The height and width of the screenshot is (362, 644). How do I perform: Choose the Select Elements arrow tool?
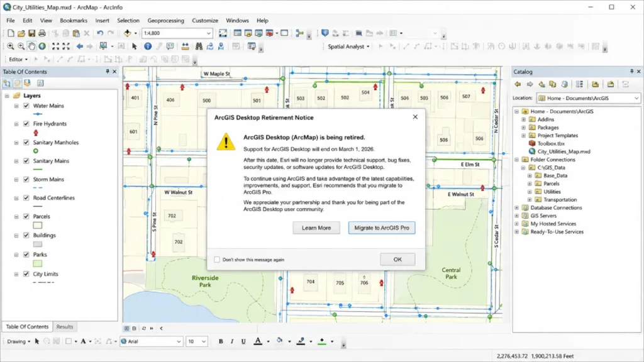135,47
